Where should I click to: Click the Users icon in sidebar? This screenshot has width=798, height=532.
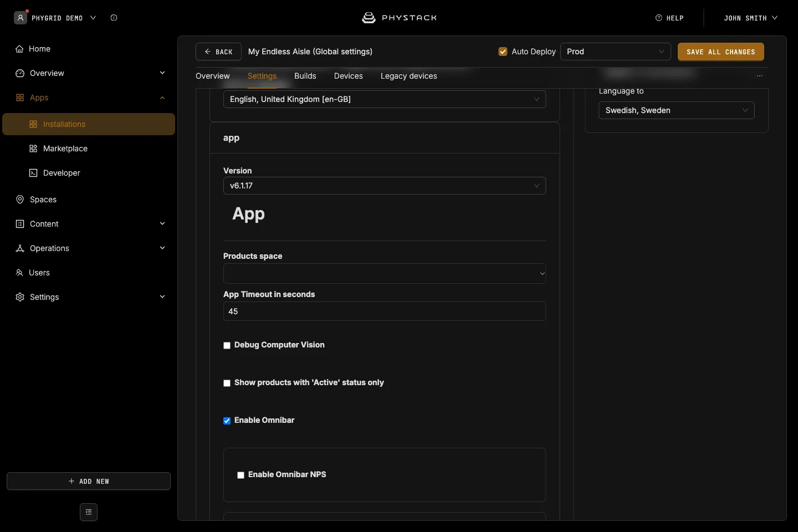19,273
